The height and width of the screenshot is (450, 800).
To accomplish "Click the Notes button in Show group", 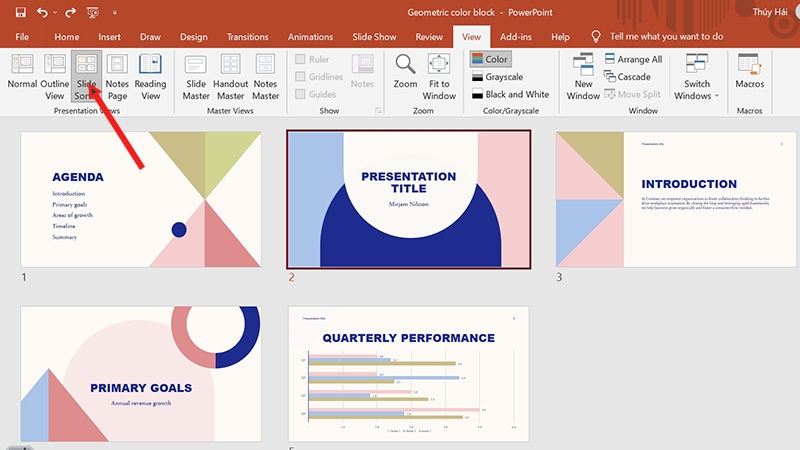I will pyautogui.click(x=362, y=71).
